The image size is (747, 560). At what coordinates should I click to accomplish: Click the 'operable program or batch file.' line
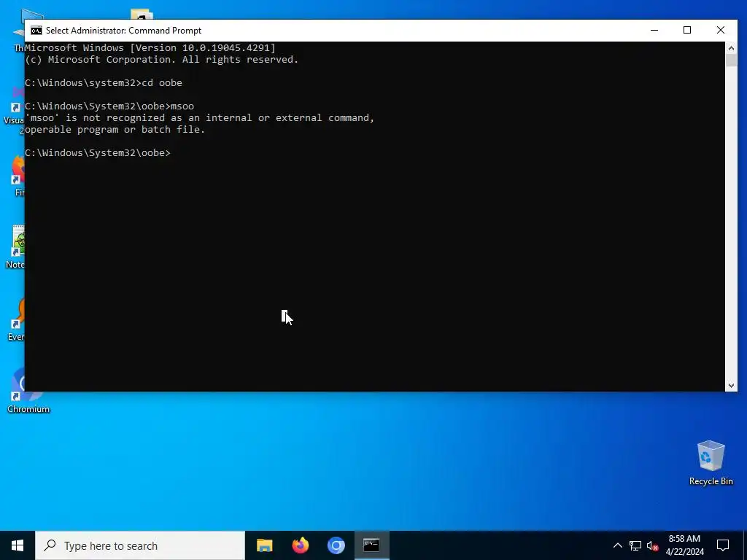tap(115, 130)
